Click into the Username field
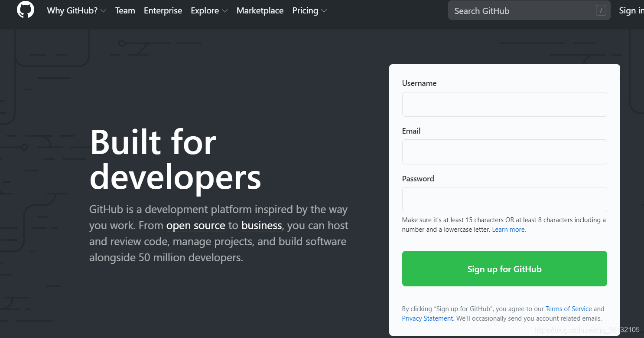Image resolution: width=644 pixels, height=338 pixels. tap(504, 104)
